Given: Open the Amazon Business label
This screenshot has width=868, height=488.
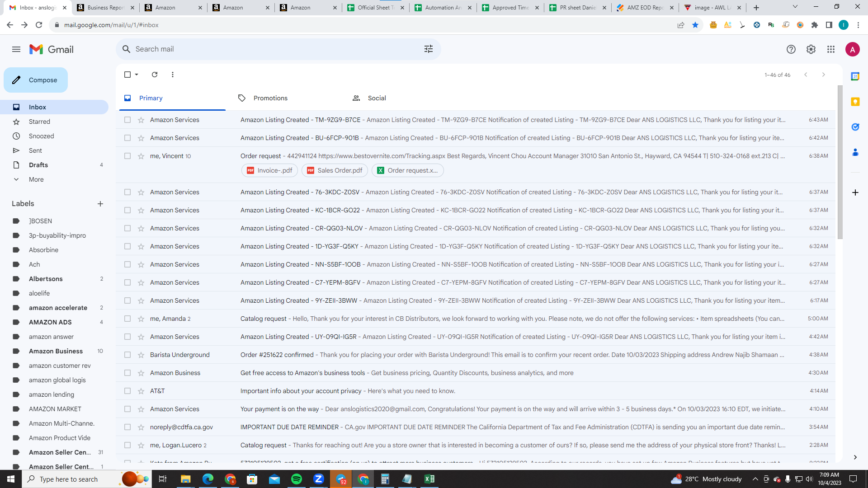Looking at the screenshot, I should [x=56, y=351].
